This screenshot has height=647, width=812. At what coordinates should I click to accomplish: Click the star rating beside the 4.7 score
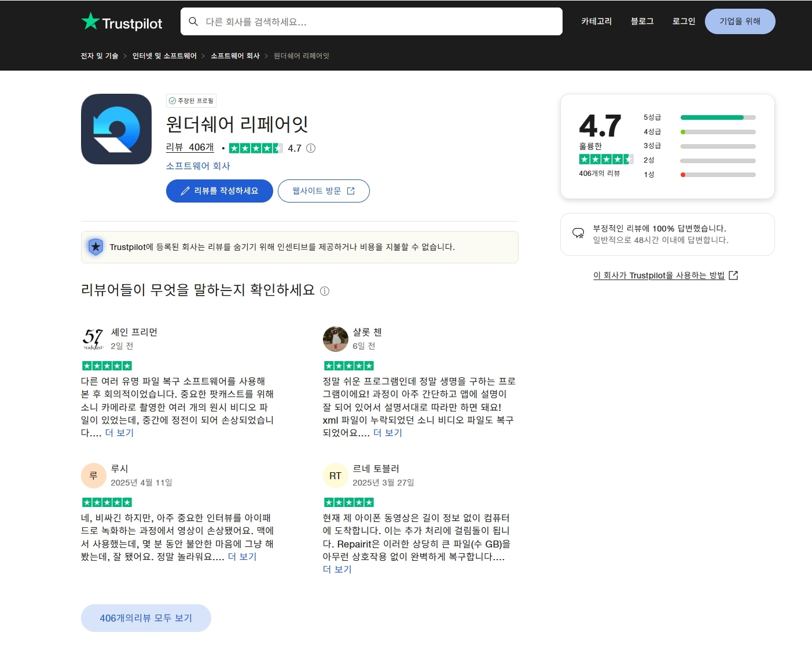click(256, 148)
